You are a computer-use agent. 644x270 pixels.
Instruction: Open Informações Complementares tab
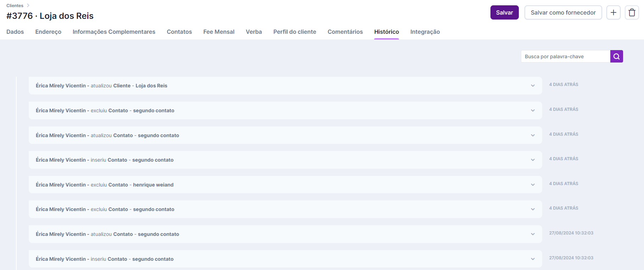(x=114, y=32)
